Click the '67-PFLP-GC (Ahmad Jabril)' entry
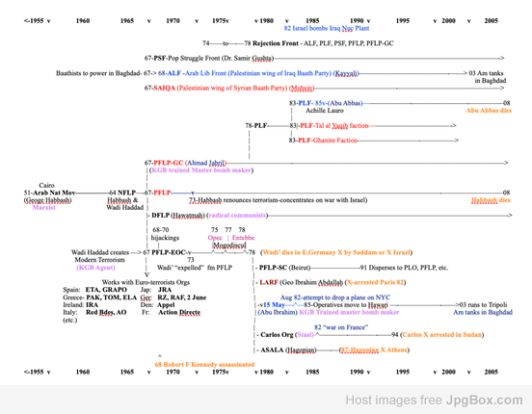 [186, 163]
